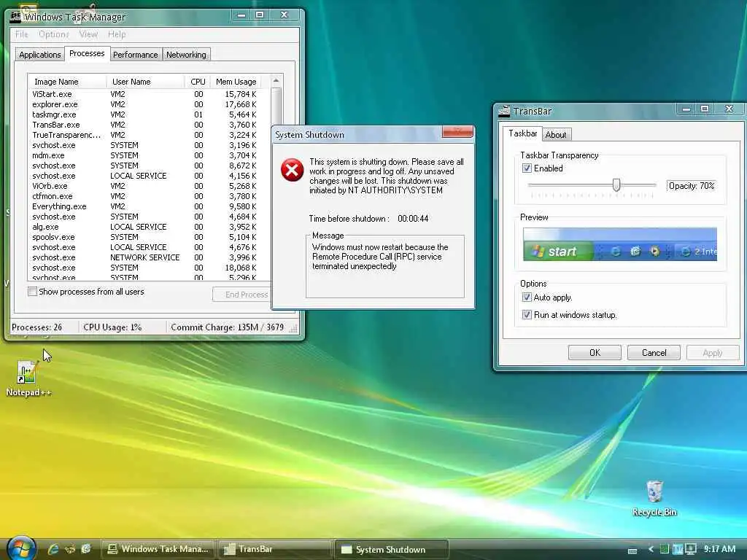Select the svchost.exe row using 18,068 K
Image resolution: width=747 pixels, height=560 pixels.
tap(149, 268)
